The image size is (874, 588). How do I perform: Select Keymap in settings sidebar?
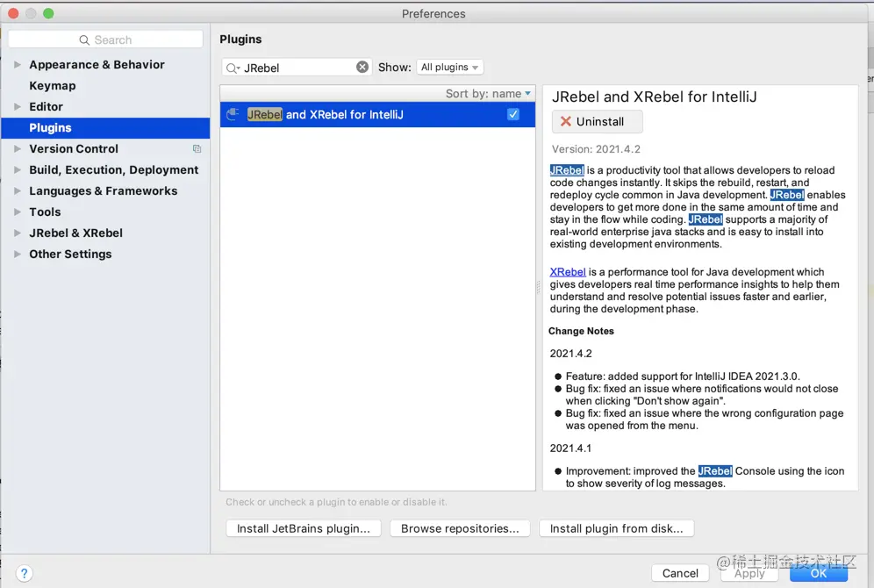pyautogui.click(x=53, y=86)
